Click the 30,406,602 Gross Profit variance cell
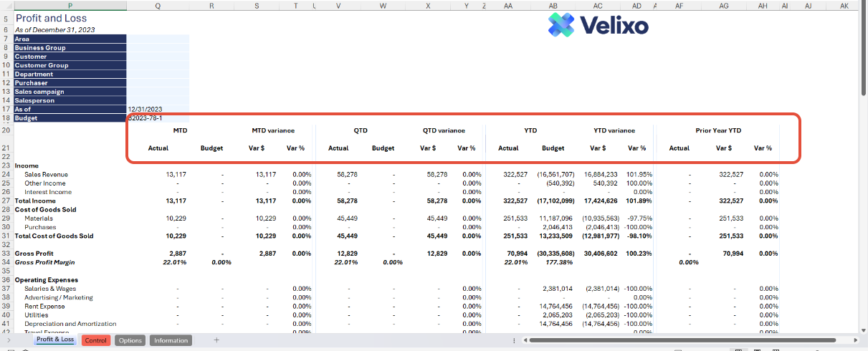Image resolution: width=868 pixels, height=351 pixels. click(602, 254)
